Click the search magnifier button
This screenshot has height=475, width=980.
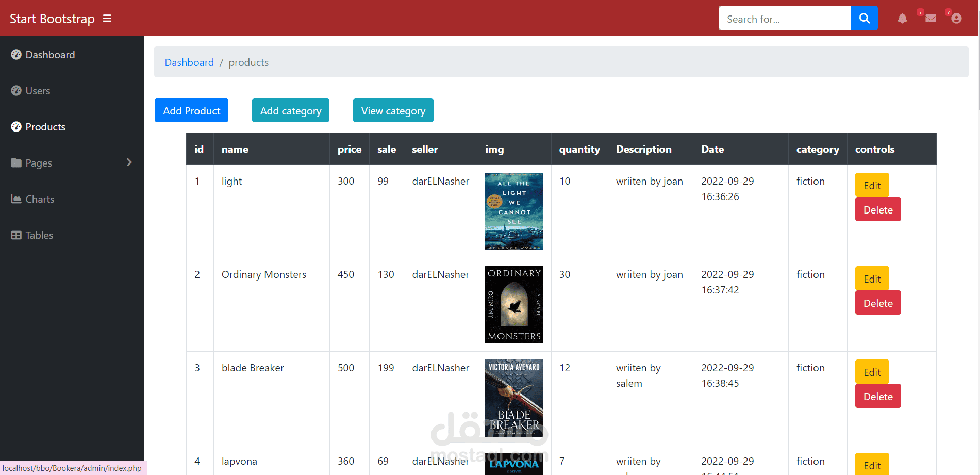[865, 19]
